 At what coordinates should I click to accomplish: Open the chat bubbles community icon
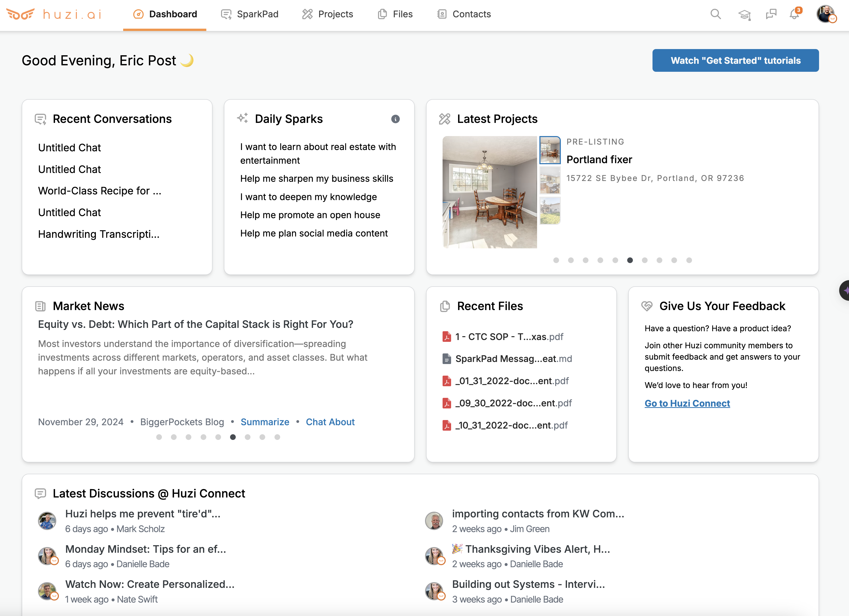(x=771, y=14)
